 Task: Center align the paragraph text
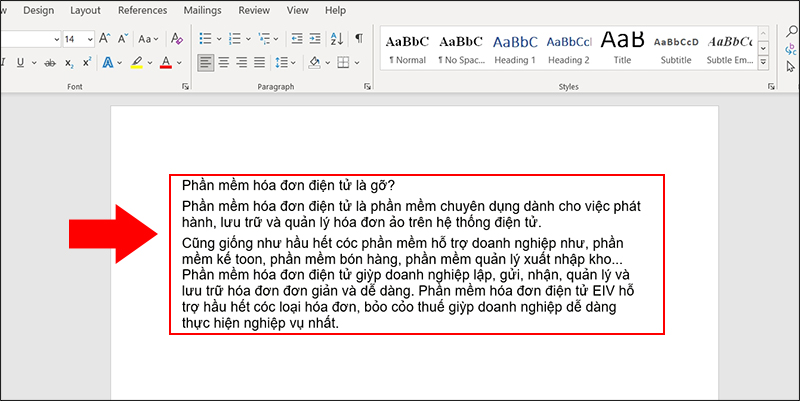[x=224, y=62]
